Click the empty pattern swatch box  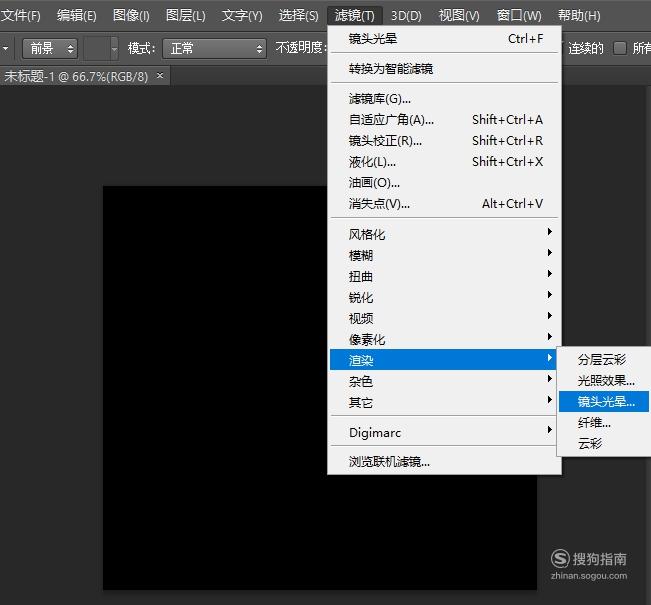tap(97, 49)
